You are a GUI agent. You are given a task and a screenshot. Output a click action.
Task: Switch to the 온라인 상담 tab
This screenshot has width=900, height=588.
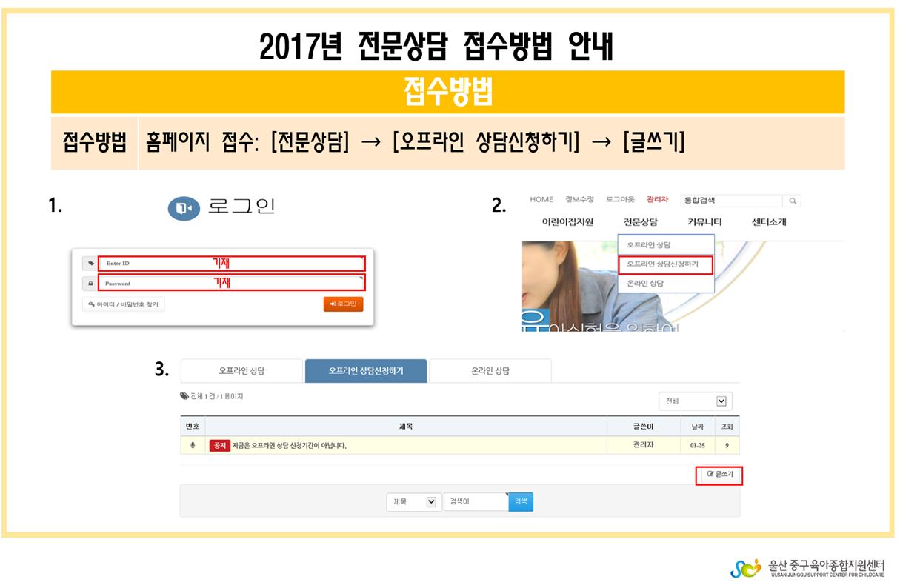[x=490, y=371]
